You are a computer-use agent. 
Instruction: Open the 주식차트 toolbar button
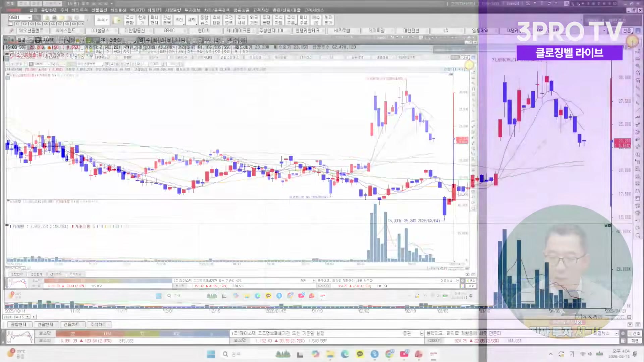click(x=278, y=20)
